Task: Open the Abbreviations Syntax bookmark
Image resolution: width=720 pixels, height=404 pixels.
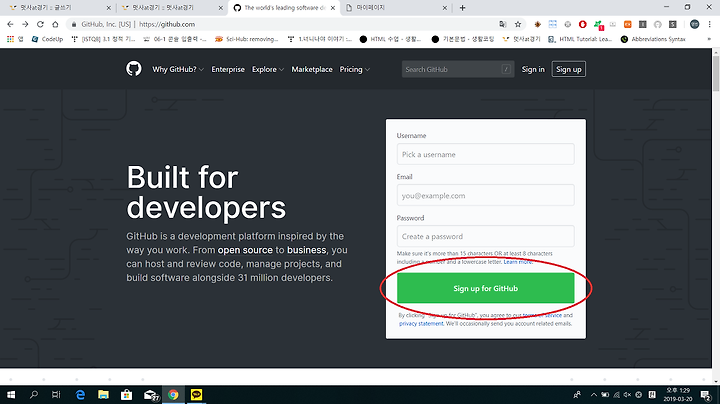Action: (x=653, y=39)
